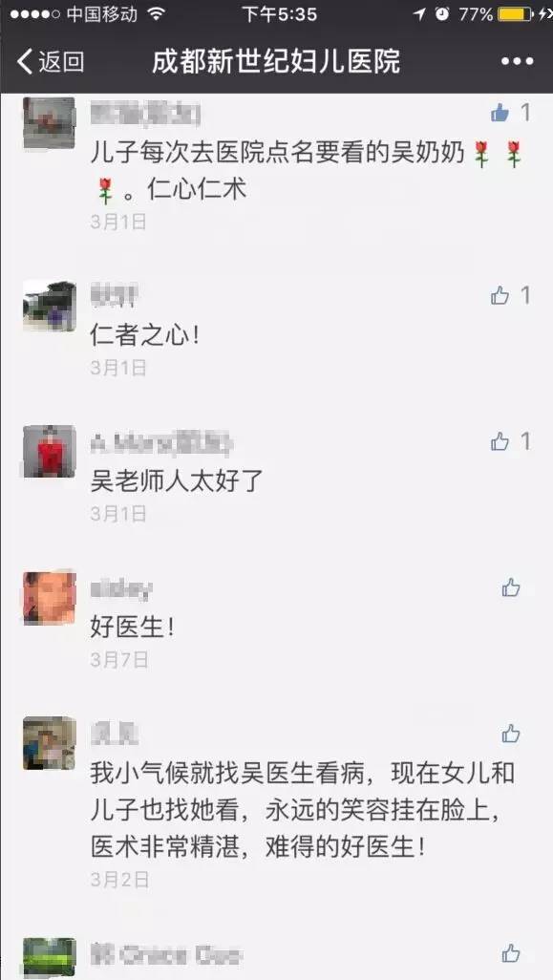
Task: Tap the Wi-Fi icon in status bar
Action: click(158, 13)
